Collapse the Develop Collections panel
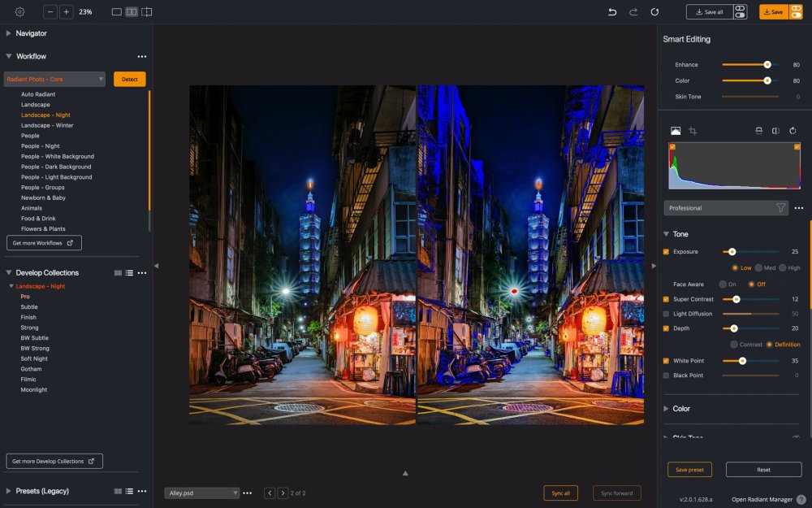The height and width of the screenshot is (508, 812). click(x=8, y=272)
